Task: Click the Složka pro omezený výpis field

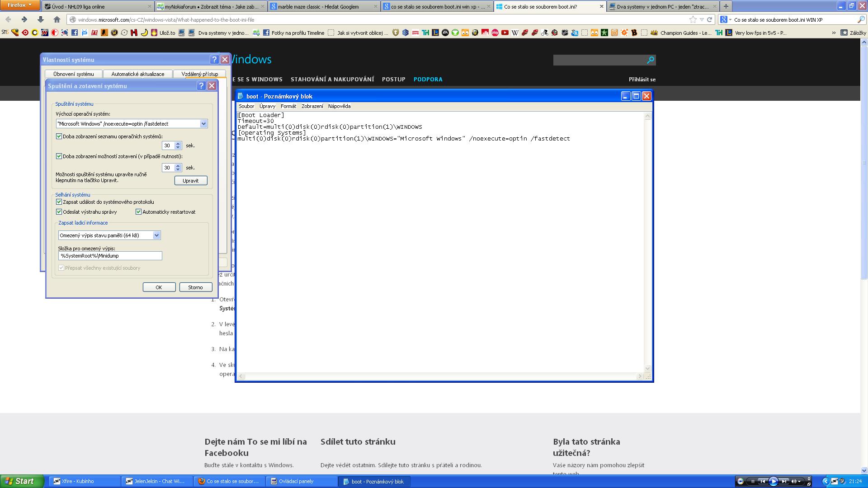Action: (x=110, y=256)
